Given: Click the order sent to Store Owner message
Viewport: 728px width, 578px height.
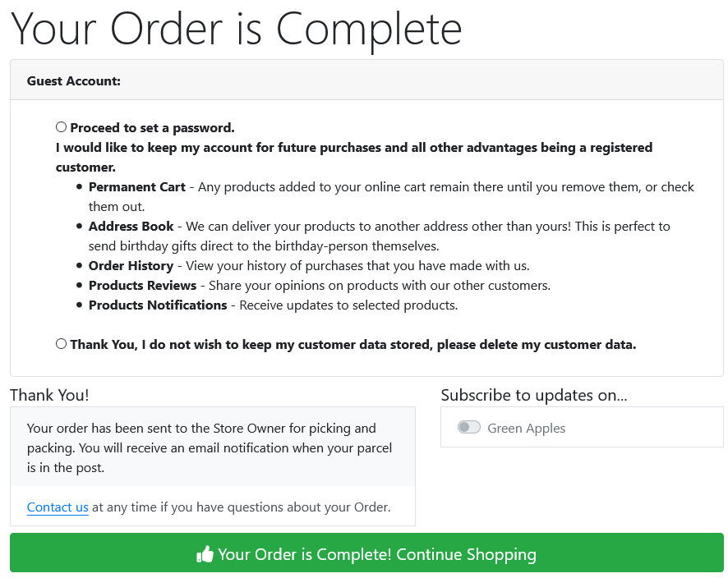Looking at the screenshot, I should click(210, 447).
